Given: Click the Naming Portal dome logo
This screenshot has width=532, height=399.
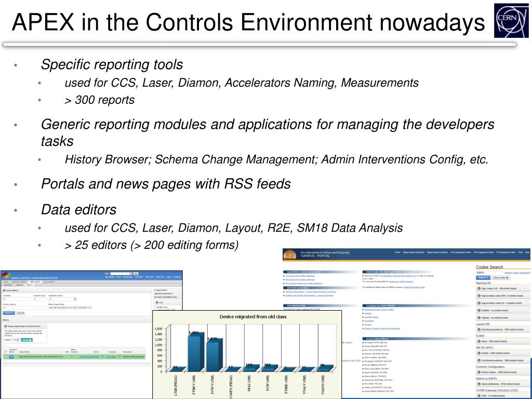Looking at the screenshot, I should (x=290, y=254).
